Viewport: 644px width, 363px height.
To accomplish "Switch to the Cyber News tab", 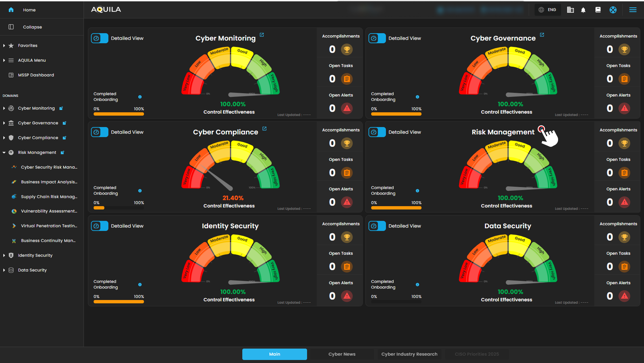I will point(342,354).
